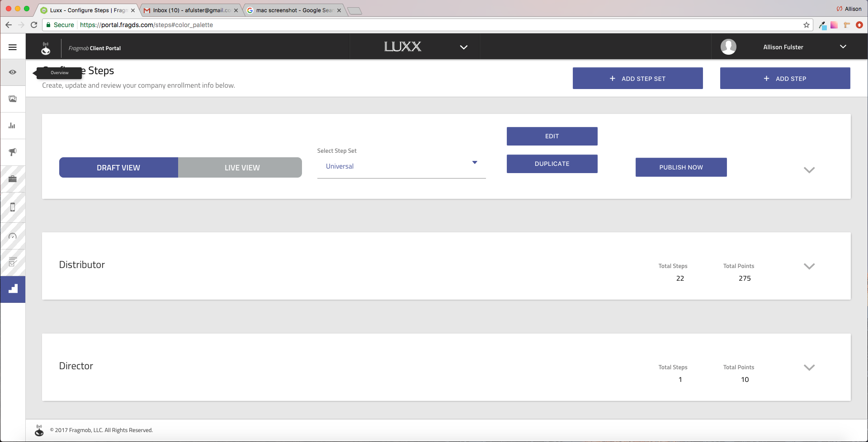Switch to the Luxx Configure Steps tab
868x442 pixels.
click(x=89, y=10)
